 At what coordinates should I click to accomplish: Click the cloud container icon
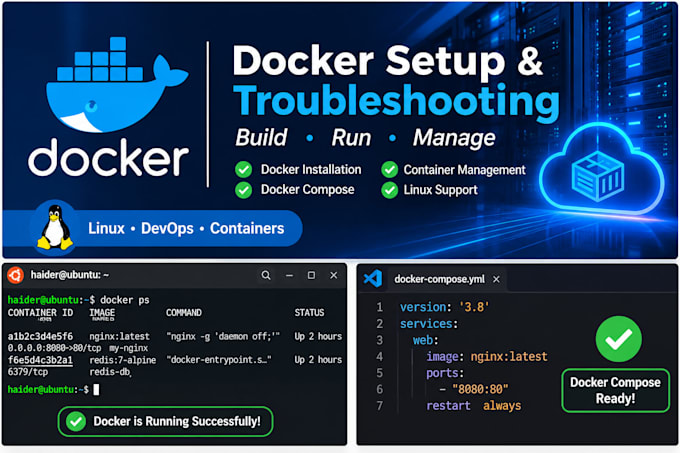[x=601, y=170]
